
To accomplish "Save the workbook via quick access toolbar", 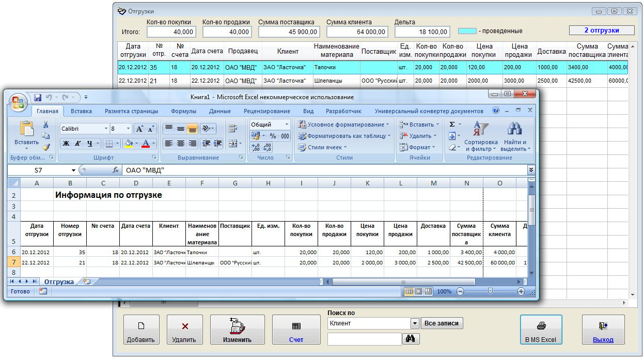I will tap(38, 97).
